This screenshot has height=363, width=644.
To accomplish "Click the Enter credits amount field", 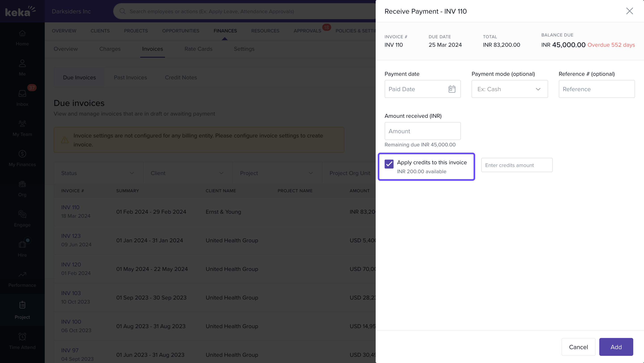I will click(517, 165).
